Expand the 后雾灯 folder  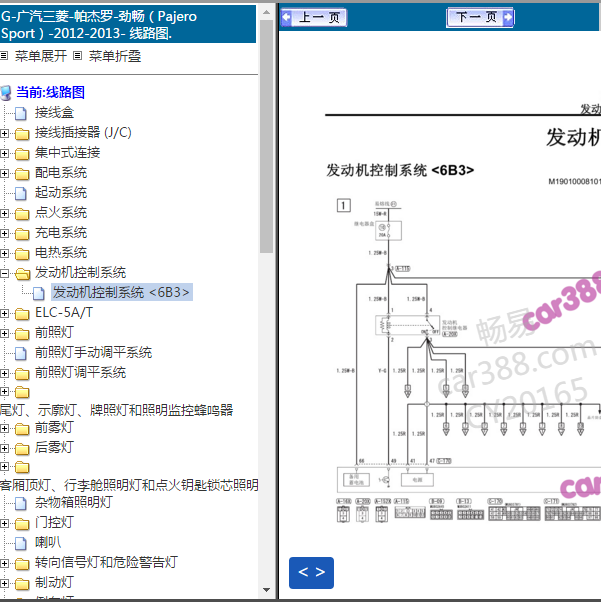click(4, 448)
